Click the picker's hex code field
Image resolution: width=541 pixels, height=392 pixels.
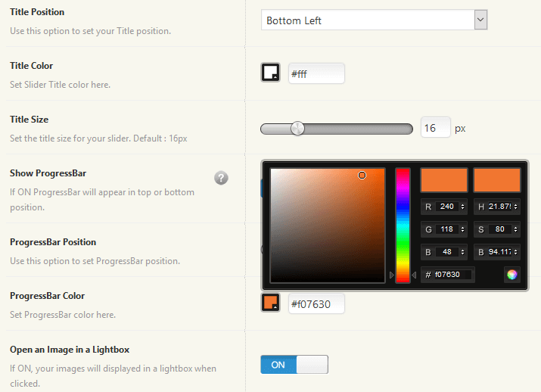(x=452, y=275)
